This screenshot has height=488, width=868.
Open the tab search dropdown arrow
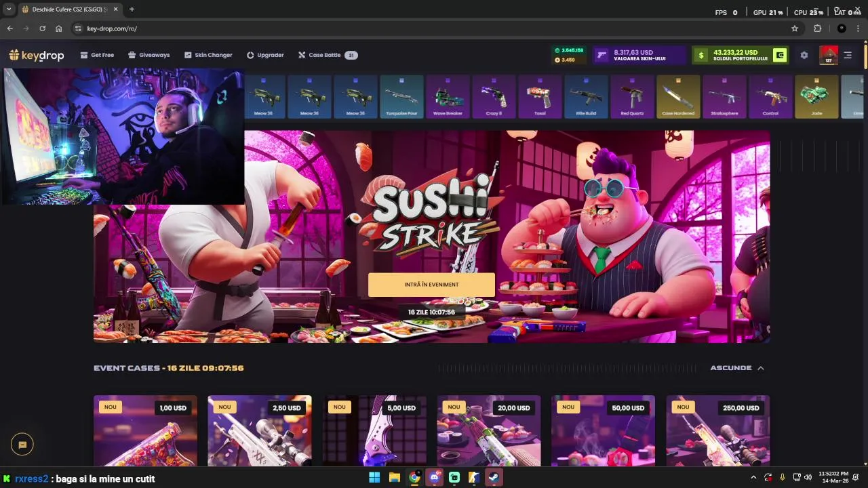click(9, 9)
